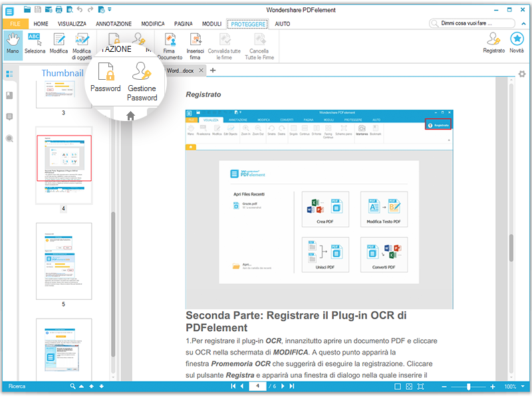The height and width of the screenshot is (399, 532).
Task: Open the PDFelement application menu icon
Action: [9, 11]
